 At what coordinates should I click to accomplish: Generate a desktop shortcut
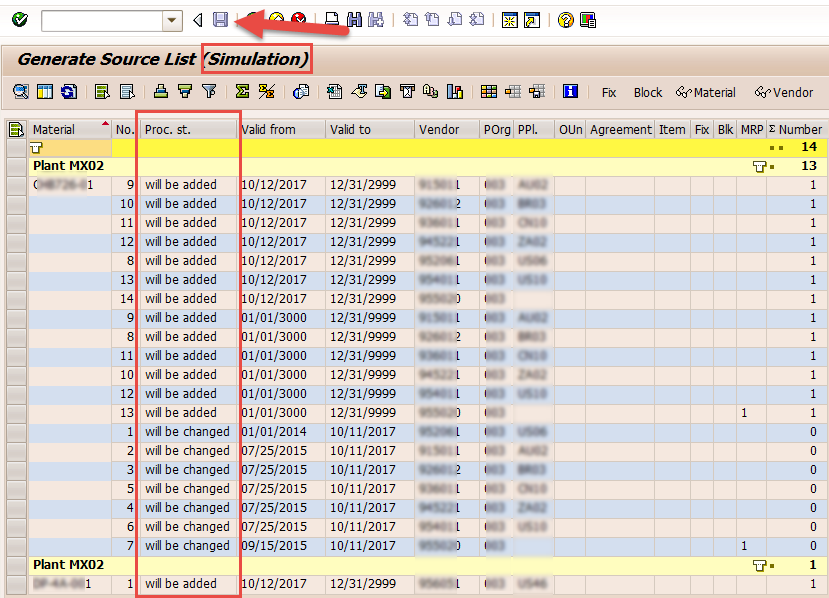click(532, 20)
